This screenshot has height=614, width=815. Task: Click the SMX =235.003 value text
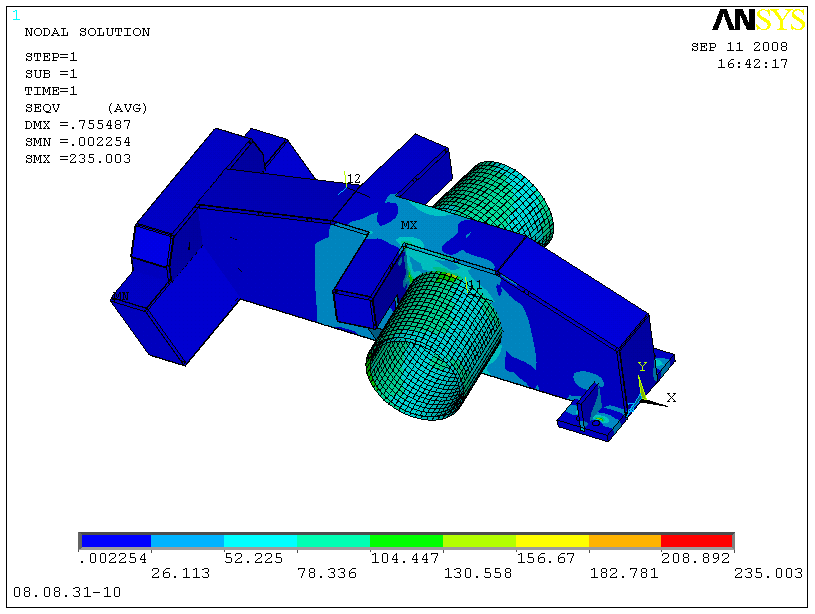tap(78, 159)
